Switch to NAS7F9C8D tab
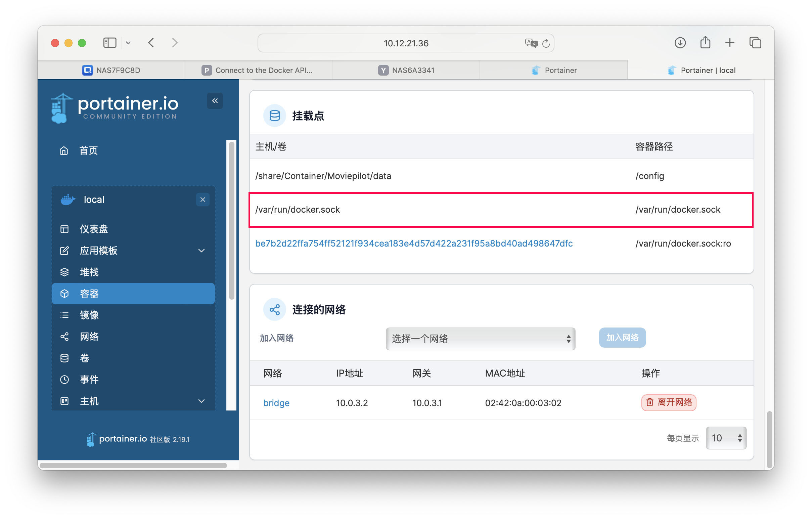 pyautogui.click(x=111, y=70)
